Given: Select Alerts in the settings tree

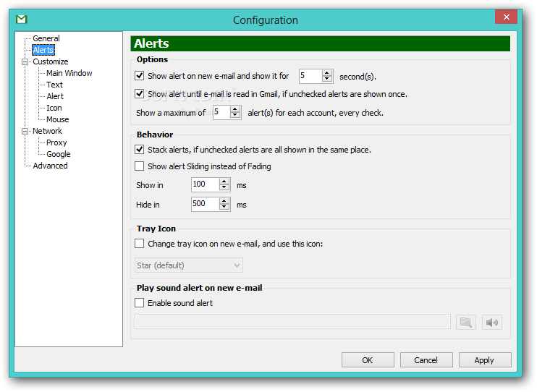Looking at the screenshot, I should tap(43, 50).
